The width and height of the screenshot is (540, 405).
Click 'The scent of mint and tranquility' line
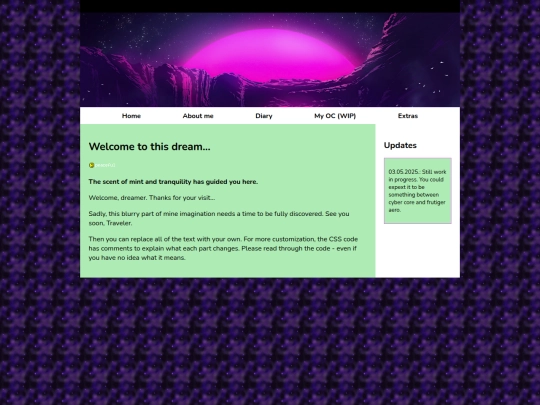pos(173,181)
